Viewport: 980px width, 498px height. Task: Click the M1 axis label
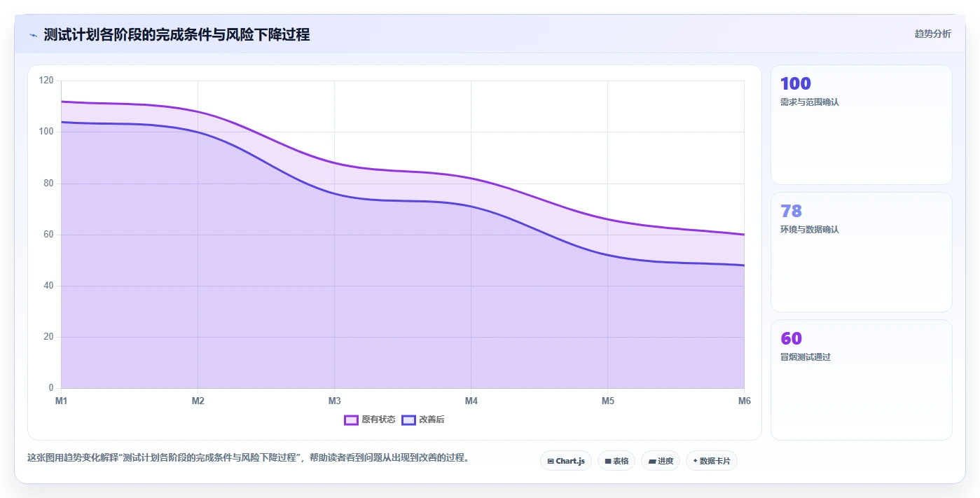click(62, 401)
